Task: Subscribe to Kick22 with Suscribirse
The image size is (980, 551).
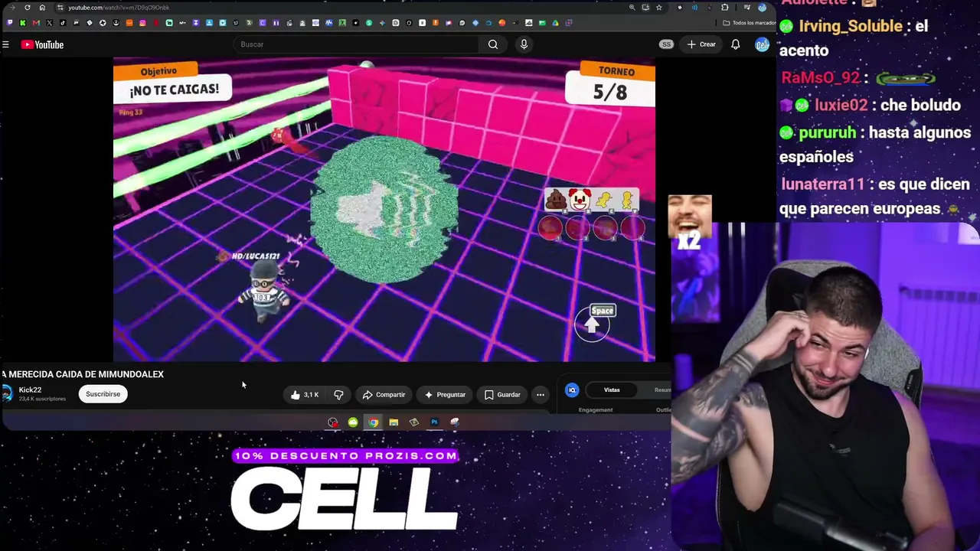Action: [x=103, y=394]
